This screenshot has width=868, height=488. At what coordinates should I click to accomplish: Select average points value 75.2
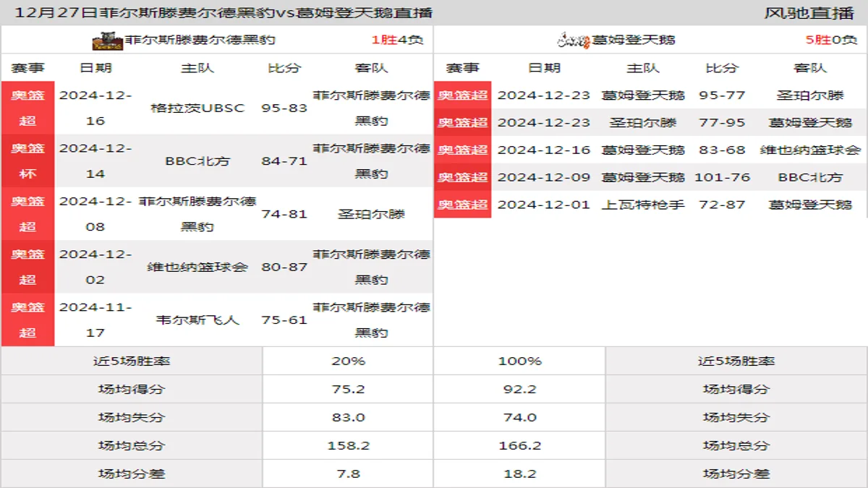[x=348, y=389]
